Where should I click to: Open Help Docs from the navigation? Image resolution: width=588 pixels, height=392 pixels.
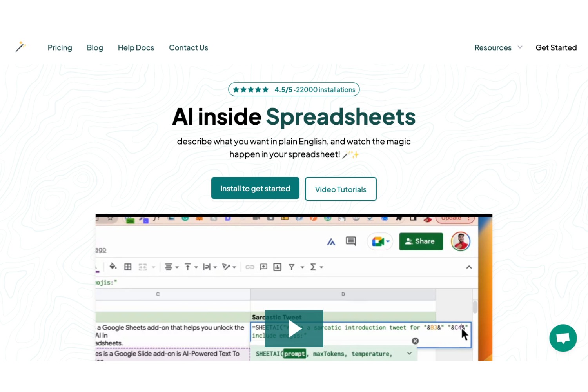(x=136, y=48)
